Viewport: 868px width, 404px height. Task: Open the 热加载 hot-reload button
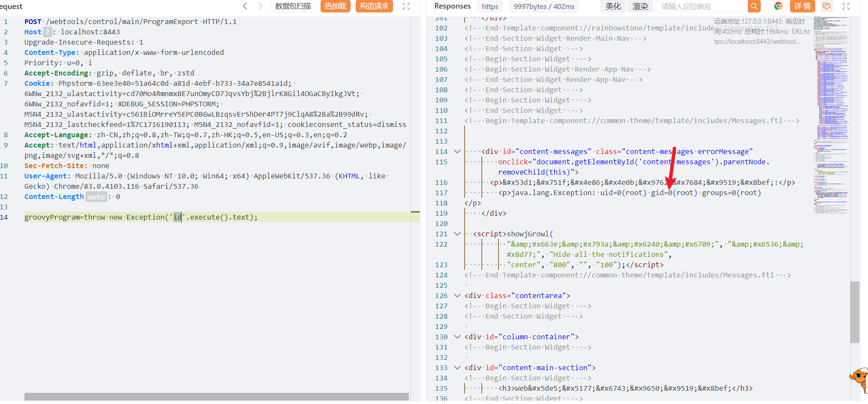pyautogui.click(x=336, y=6)
